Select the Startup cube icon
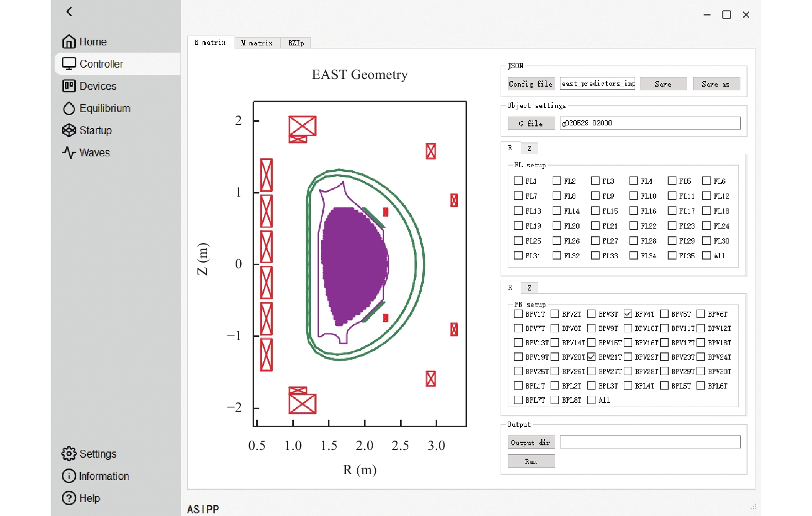Image resolution: width=812 pixels, height=516 pixels. [69, 130]
